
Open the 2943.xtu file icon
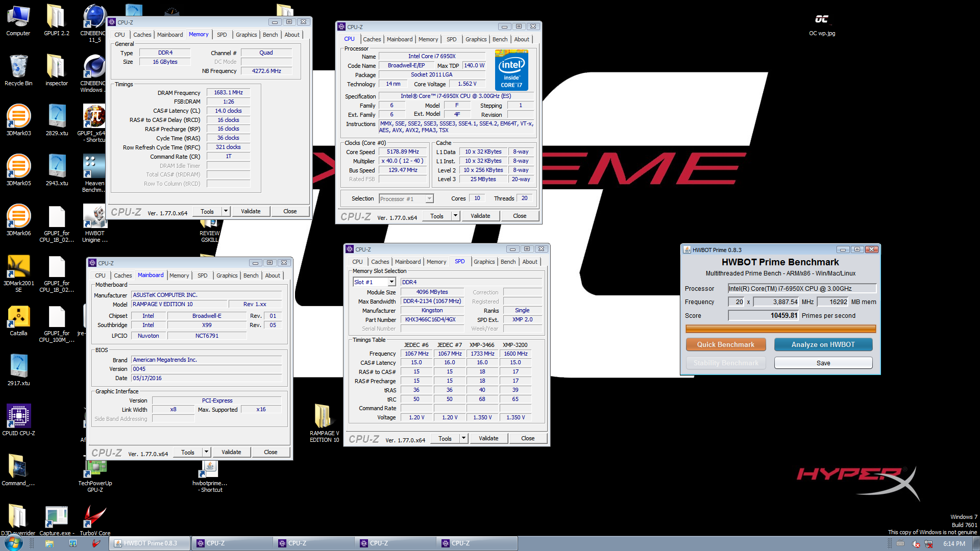pyautogui.click(x=57, y=170)
